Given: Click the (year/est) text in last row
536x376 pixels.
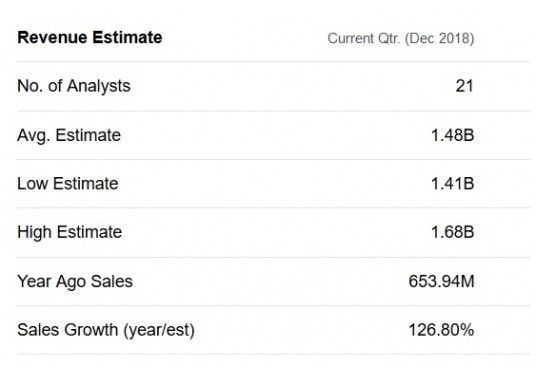Looking at the screenshot, I should pos(159,331).
